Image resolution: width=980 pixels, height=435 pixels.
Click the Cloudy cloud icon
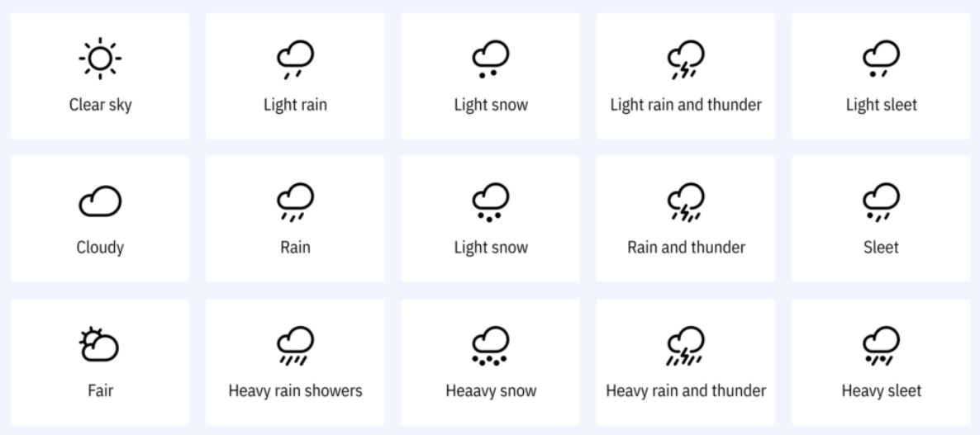coord(100,201)
